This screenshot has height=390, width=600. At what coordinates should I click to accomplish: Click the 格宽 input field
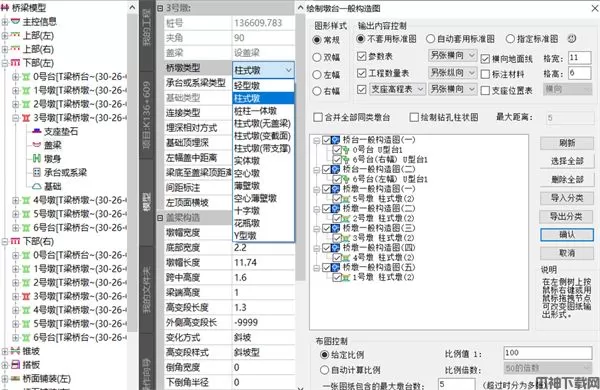[x=579, y=58]
